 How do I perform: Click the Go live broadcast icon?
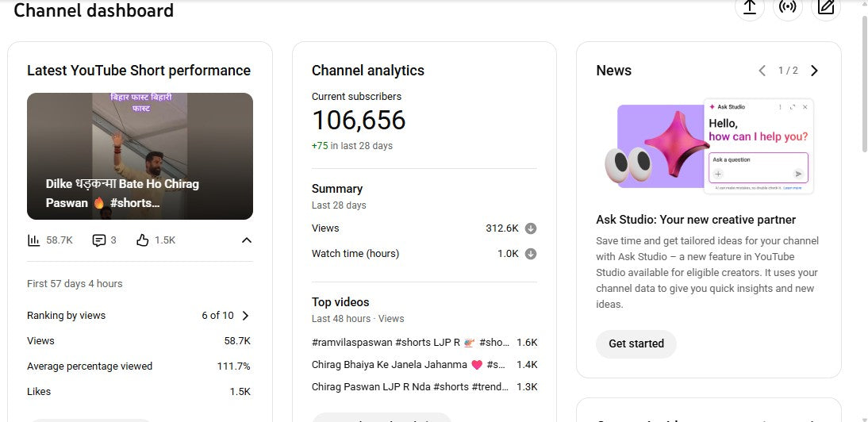click(x=787, y=7)
